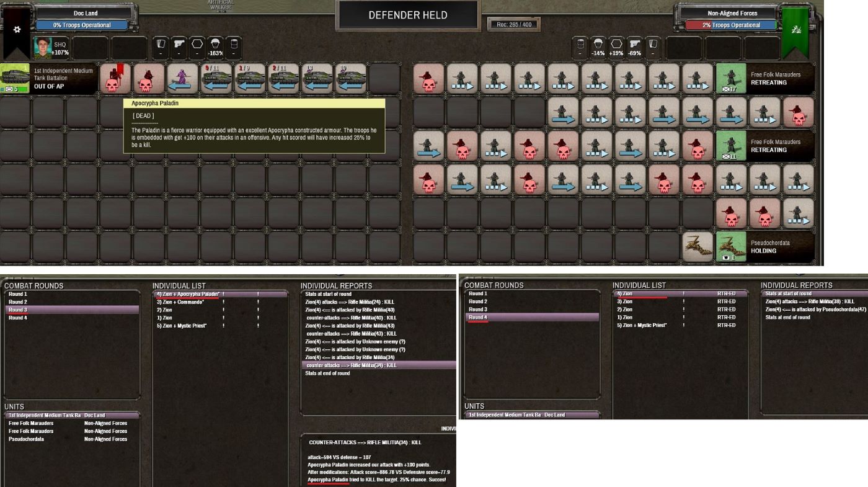The width and height of the screenshot is (868, 487).
Task: Click Doc Land's pistol modifier icon
Action: [179, 48]
